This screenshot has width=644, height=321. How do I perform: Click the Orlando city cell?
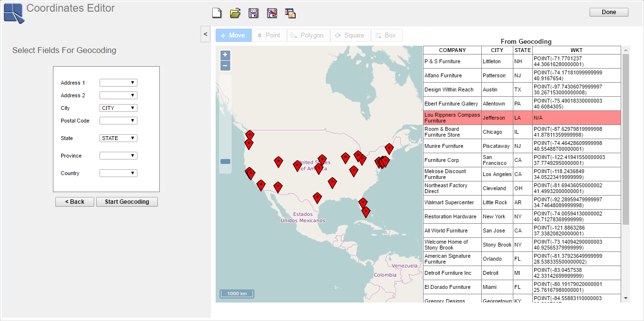pos(497,259)
